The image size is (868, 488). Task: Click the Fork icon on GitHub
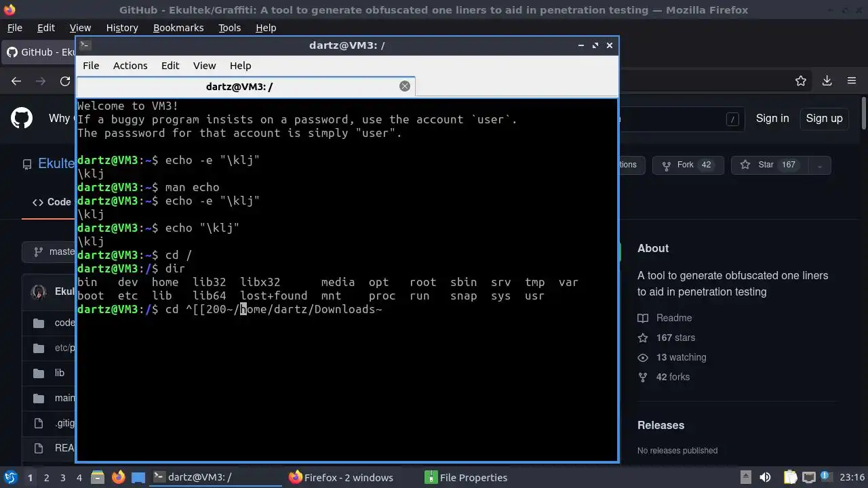pos(666,165)
